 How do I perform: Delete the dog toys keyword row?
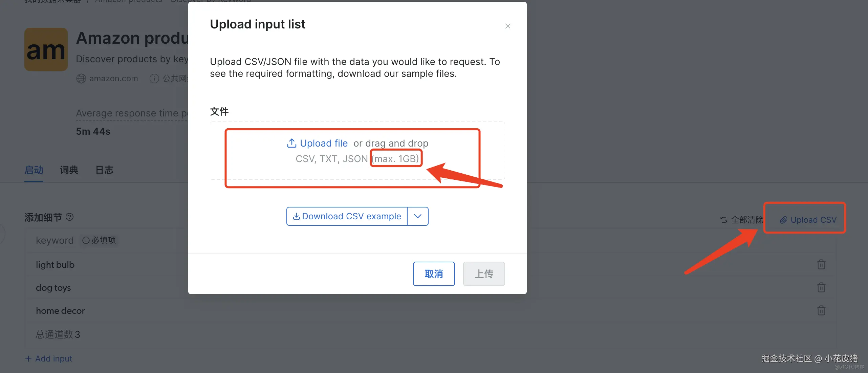821,287
